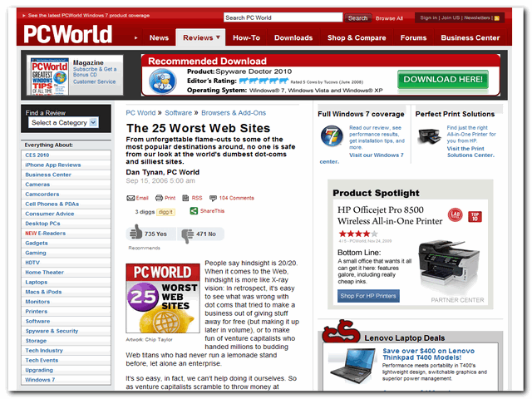Click the Lenovo Thinkpad laptop image
Image resolution: width=532 pixels, height=399 pixels.
click(353, 367)
